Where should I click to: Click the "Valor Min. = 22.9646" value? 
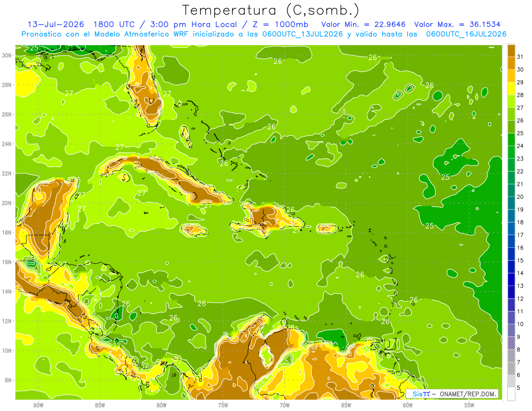[x=363, y=24]
